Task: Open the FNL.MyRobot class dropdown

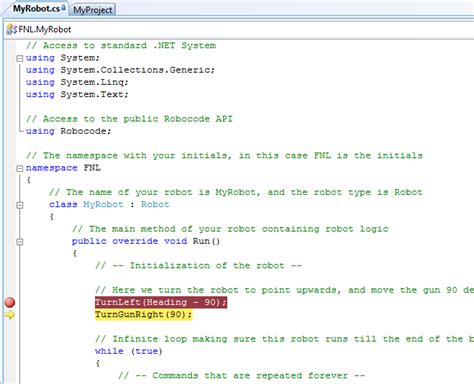Action: [x=239, y=29]
